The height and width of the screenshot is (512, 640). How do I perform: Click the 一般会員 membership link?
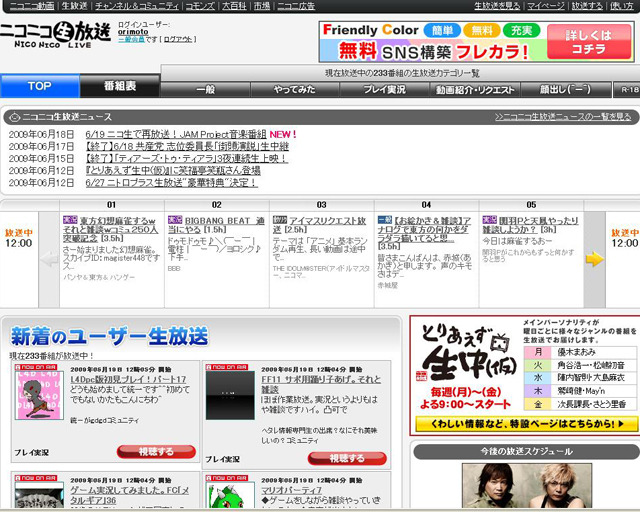131,39
